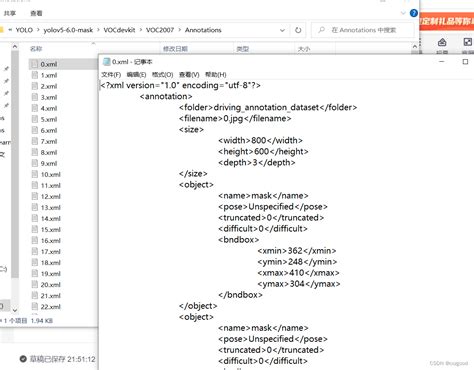Click the refresh icon beside address bar
Screen dimensions: 474x370
coord(298,30)
